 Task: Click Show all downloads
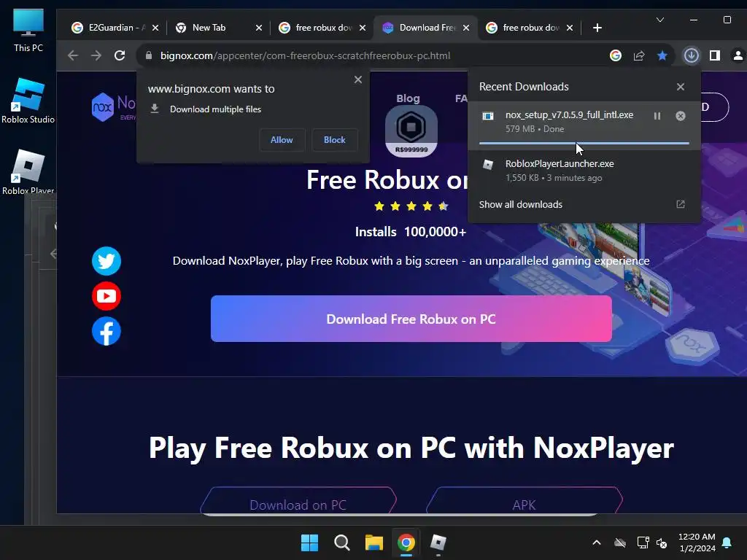coord(520,204)
